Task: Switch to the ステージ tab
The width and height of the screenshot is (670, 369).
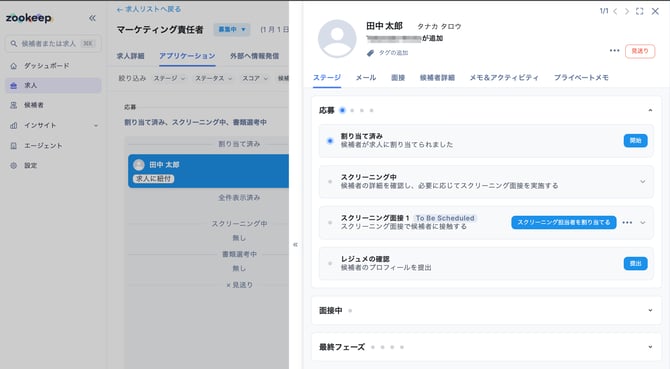Action: [327, 78]
